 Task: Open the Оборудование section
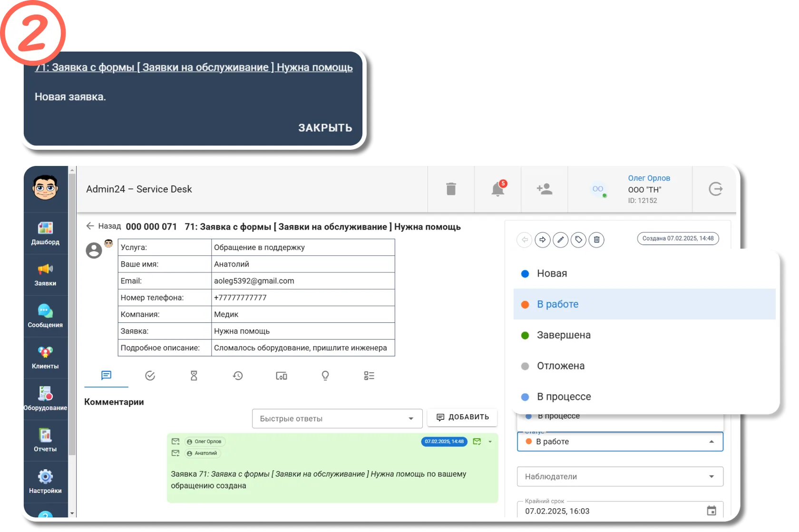click(45, 399)
